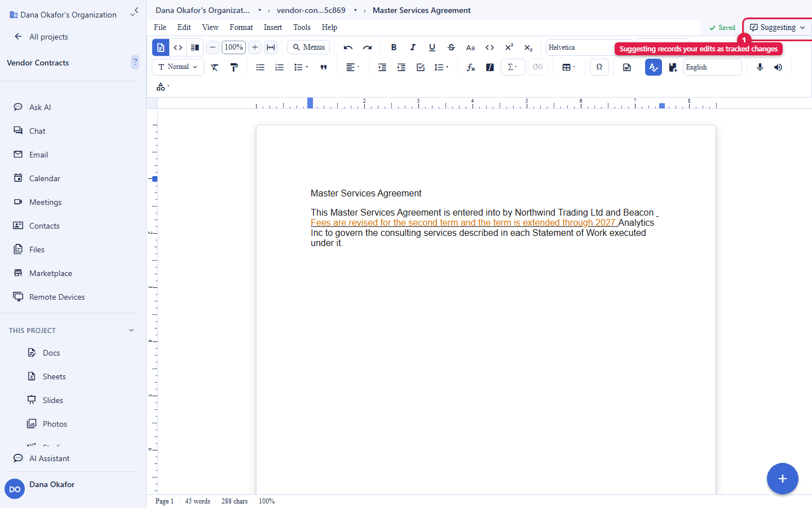Open the File menu

(160, 27)
